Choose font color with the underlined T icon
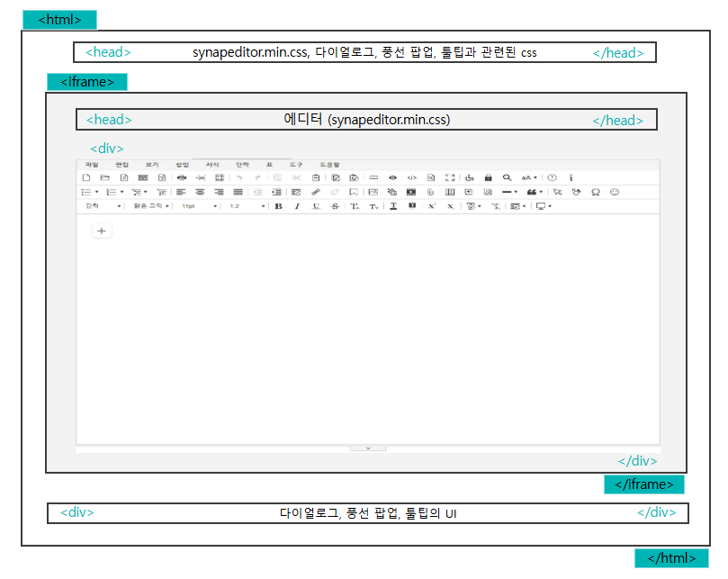This screenshot has width=728, height=579. tap(393, 206)
